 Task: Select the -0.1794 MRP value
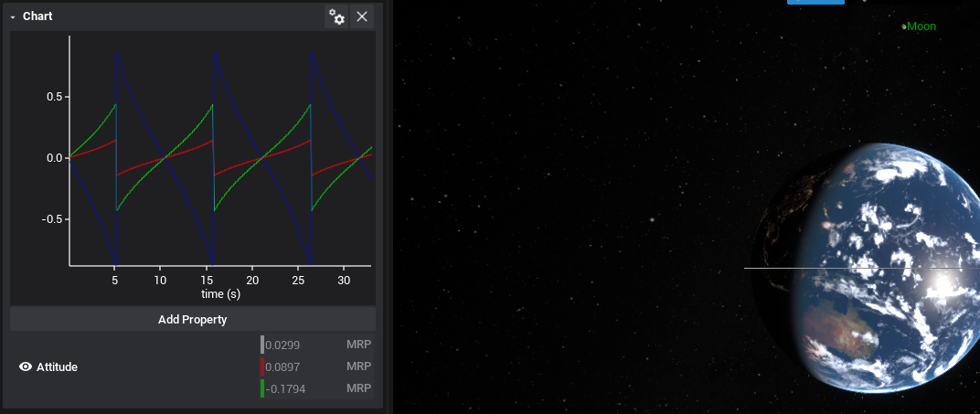pos(285,388)
